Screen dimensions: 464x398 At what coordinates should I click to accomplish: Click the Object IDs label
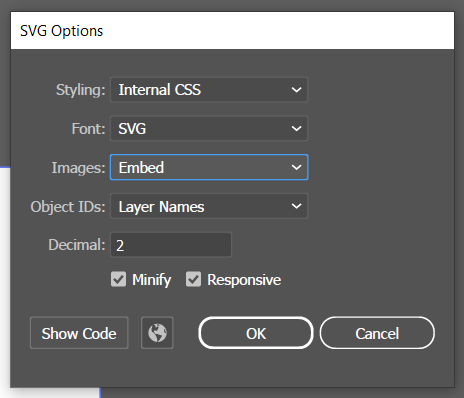(x=68, y=207)
